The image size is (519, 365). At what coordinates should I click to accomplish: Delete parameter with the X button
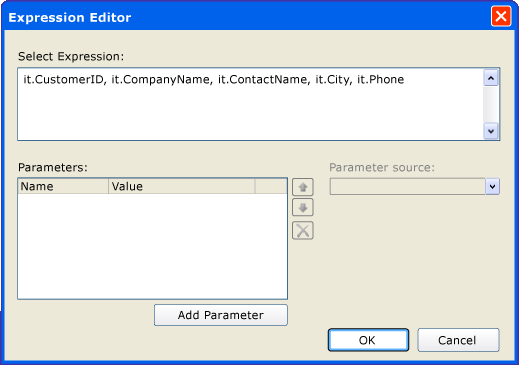point(303,230)
